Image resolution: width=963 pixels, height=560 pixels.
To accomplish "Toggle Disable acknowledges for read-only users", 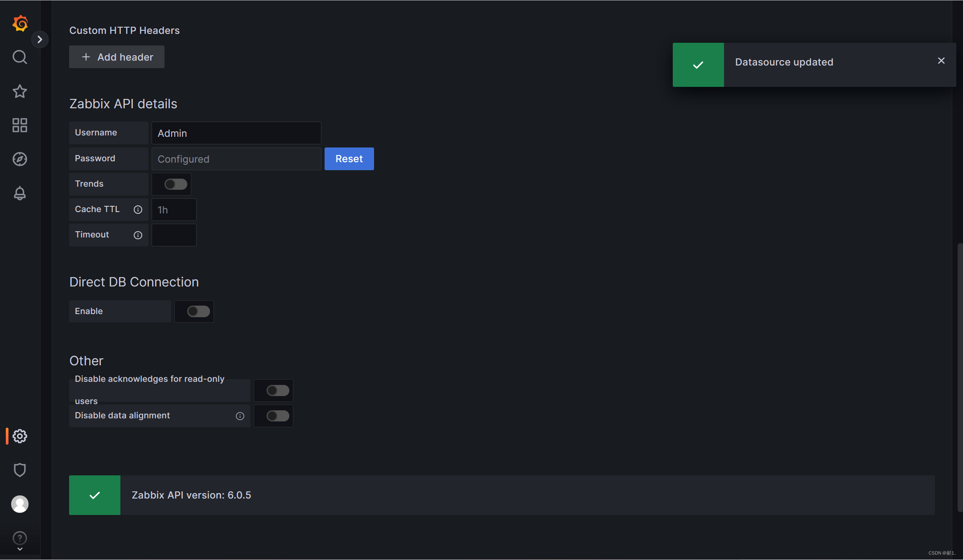I will 278,391.
